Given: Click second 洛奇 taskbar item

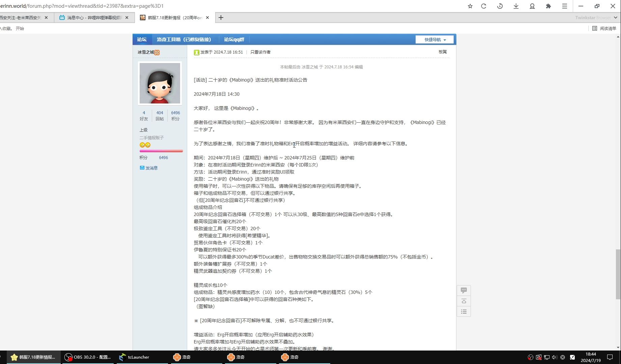Looking at the screenshot, I should 250,357.
